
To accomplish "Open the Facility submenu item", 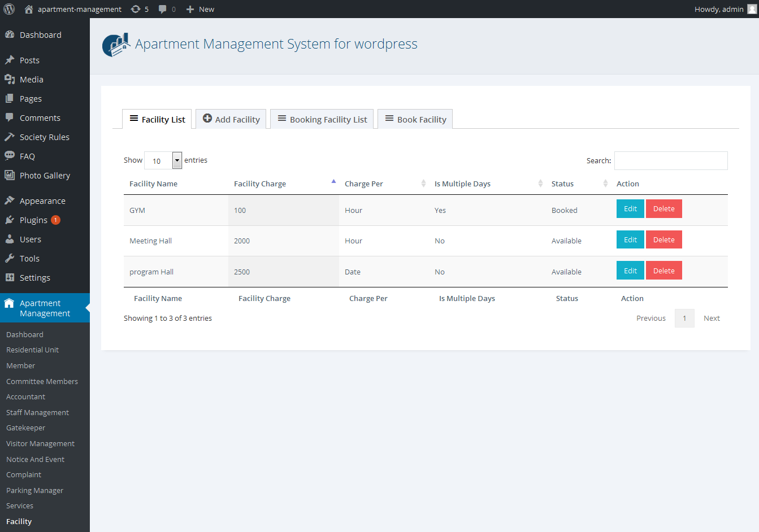I will (19, 522).
